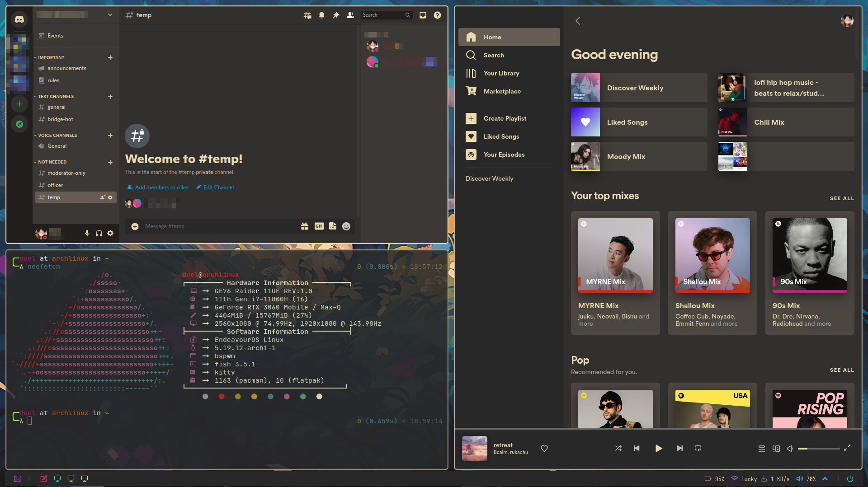Adjust the Spotify volume slider
Image resolution: width=868 pixels, height=487 pixels.
pyautogui.click(x=818, y=449)
